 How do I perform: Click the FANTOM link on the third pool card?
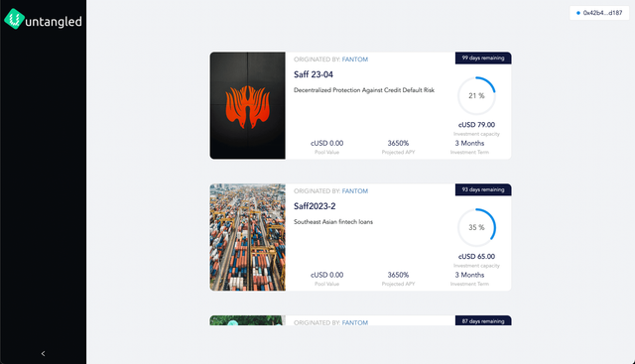355,322
